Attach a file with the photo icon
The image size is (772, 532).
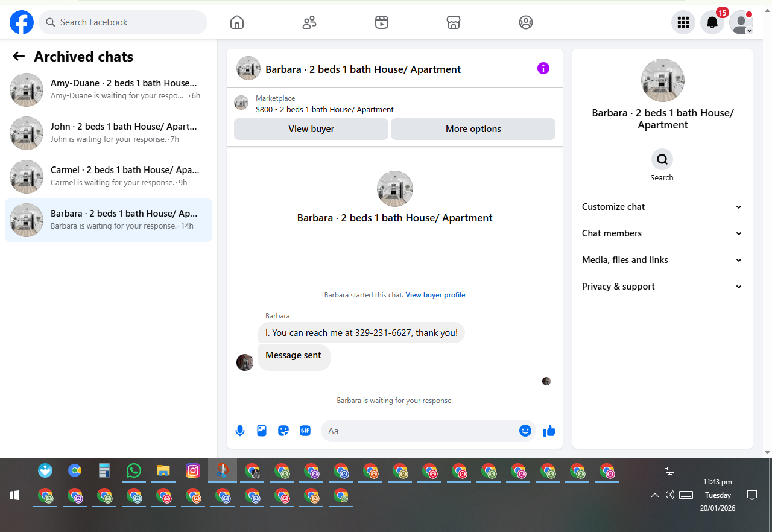click(262, 431)
